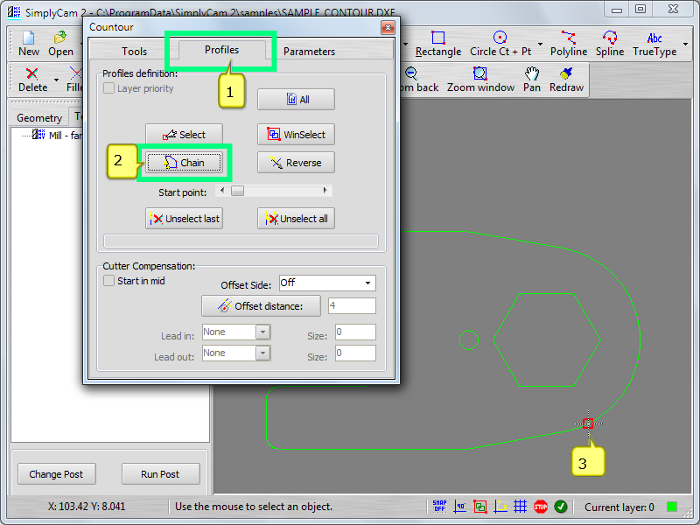Enable the Start in mid checkbox
This screenshot has height=525, width=700.
(x=109, y=281)
